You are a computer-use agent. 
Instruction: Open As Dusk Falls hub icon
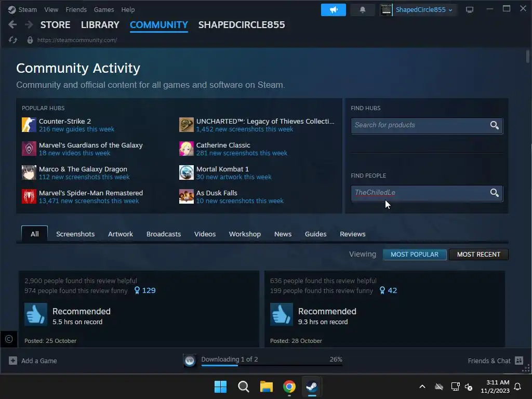pyautogui.click(x=187, y=196)
